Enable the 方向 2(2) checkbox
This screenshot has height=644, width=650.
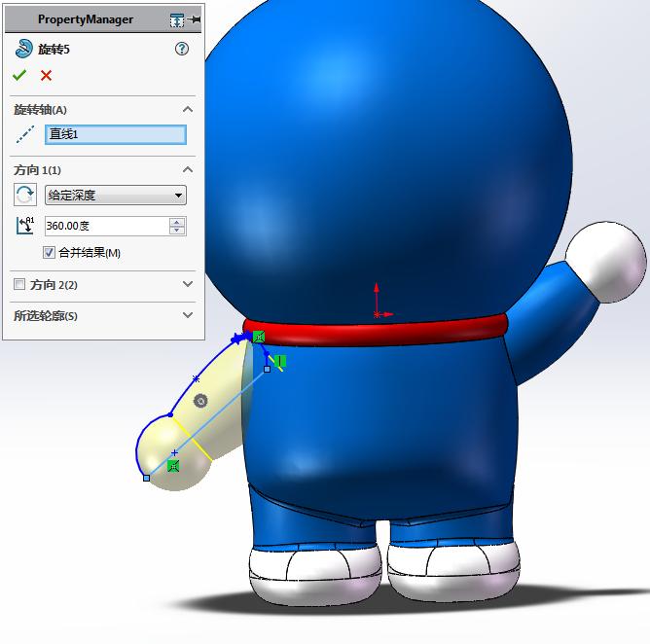(x=19, y=284)
